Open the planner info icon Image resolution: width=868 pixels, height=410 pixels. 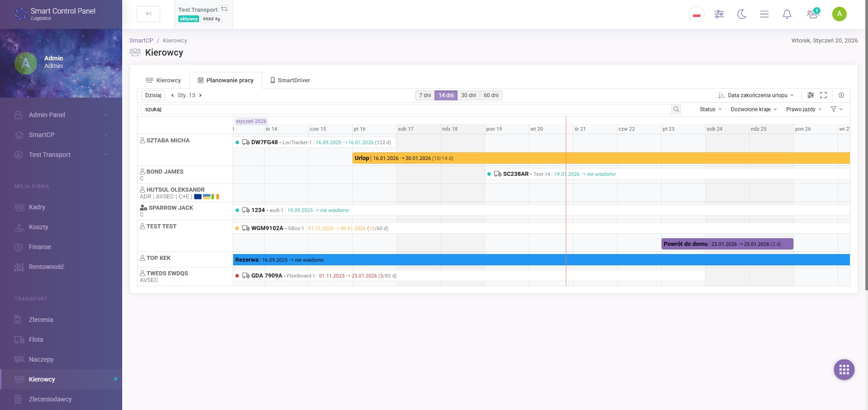click(x=841, y=95)
